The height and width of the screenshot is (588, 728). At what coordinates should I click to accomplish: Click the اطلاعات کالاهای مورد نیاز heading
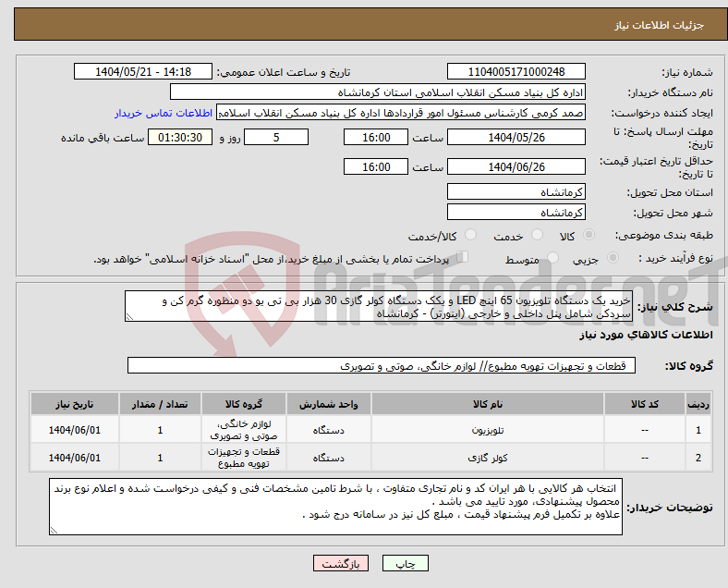[x=646, y=335]
